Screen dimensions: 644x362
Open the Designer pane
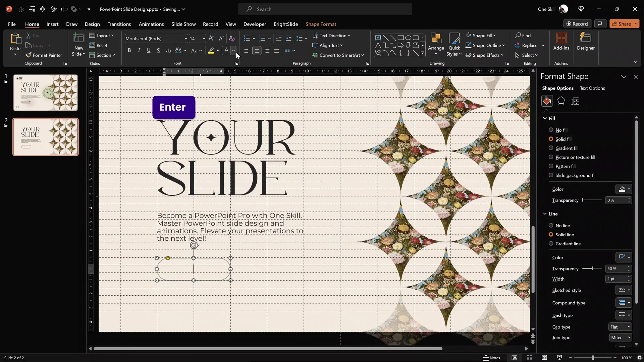[x=586, y=42]
